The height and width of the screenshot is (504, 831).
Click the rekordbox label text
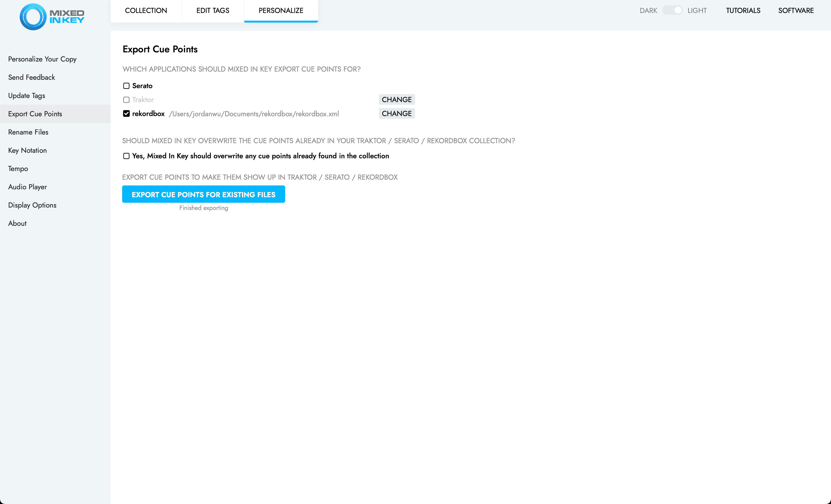pos(148,114)
